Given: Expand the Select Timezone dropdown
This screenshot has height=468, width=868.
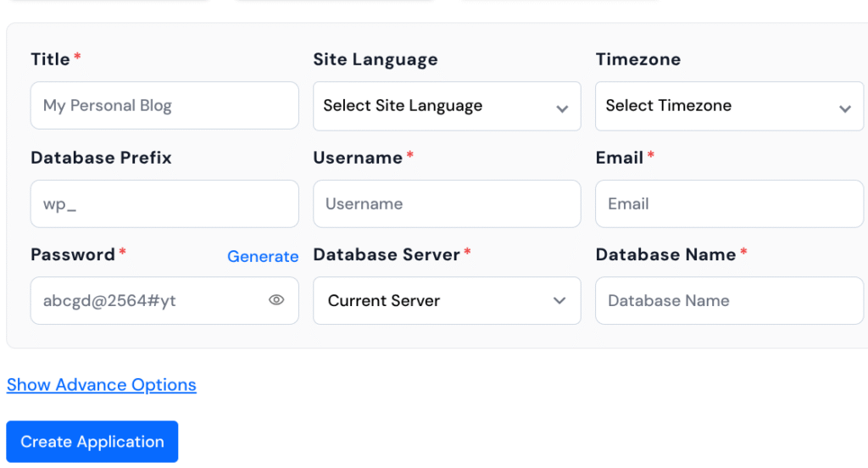Looking at the screenshot, I should pyautogui.click(x=716, y=106).
